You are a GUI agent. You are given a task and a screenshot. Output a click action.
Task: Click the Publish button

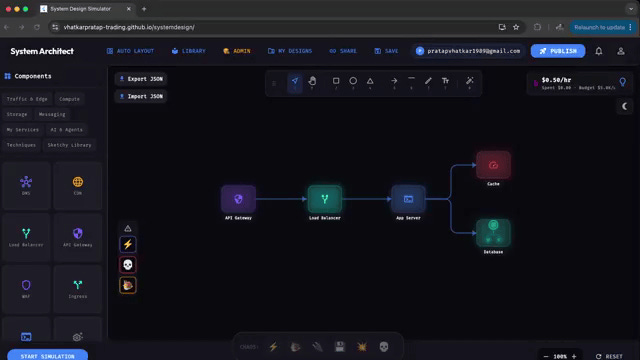pyautogui.click(x=558, y=51)
